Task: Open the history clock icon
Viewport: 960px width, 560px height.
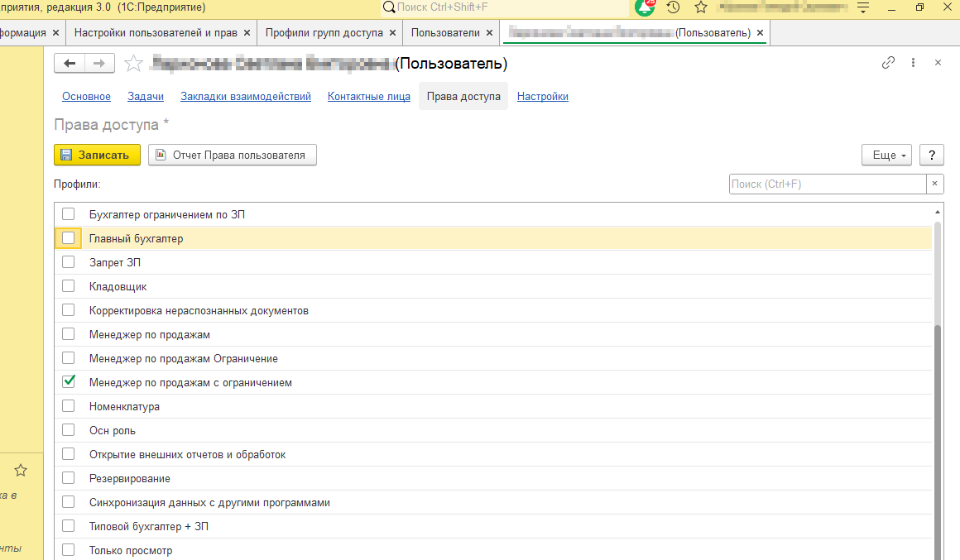Action: pos(673,7)
